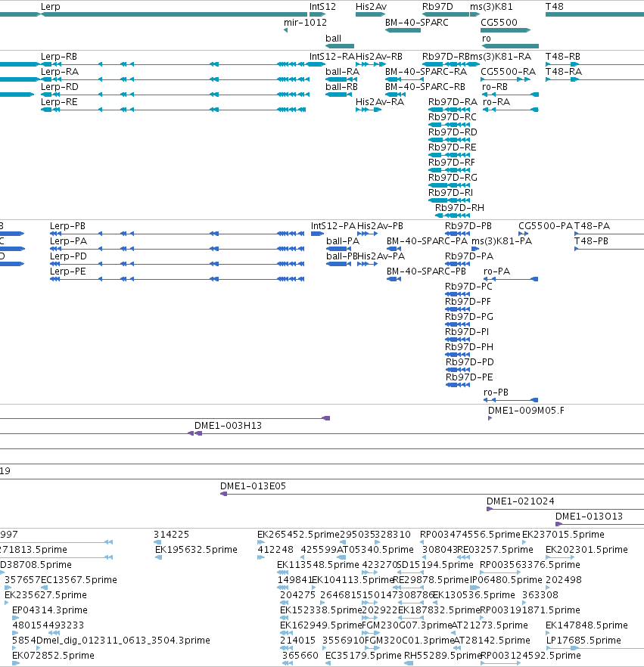Open EST EP04314.3prime label

pyautogui.click(x=50, y=610)
